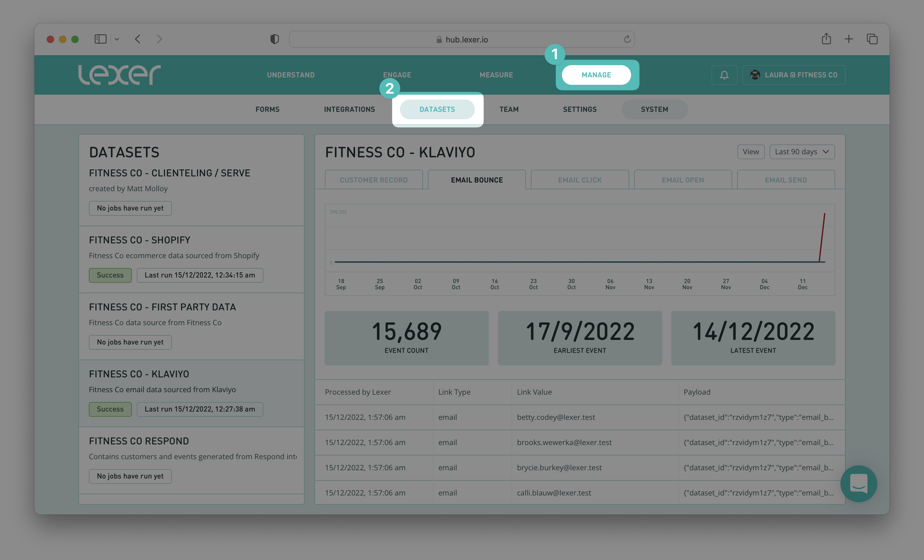Click the Lexer logo
This screenshot has width=924, height=560.
click(x=119, y=75)
